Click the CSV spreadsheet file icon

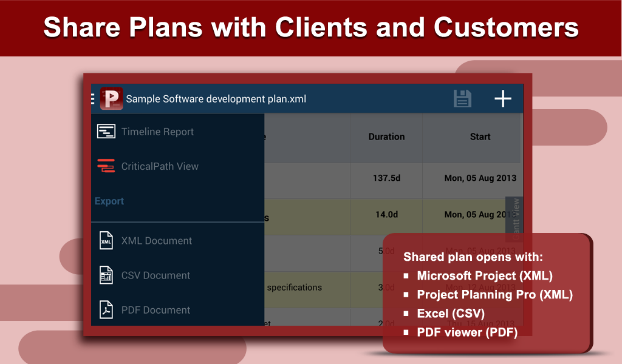106,275
